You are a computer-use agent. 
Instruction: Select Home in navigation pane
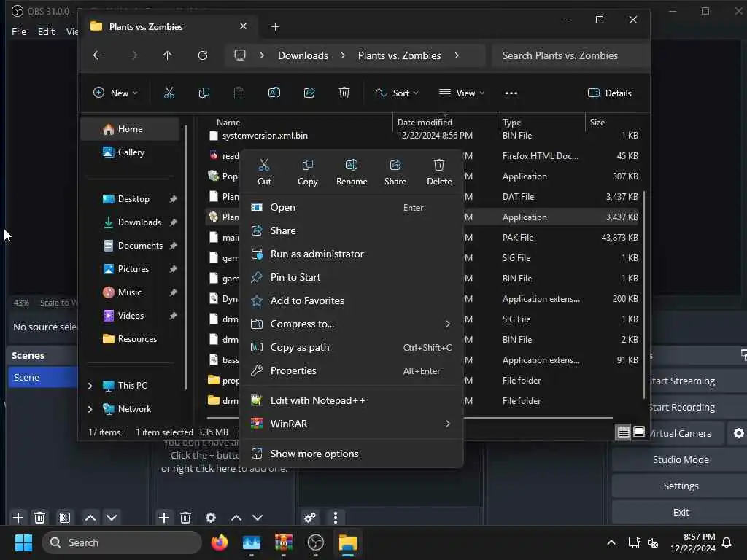tap(130, 129)
